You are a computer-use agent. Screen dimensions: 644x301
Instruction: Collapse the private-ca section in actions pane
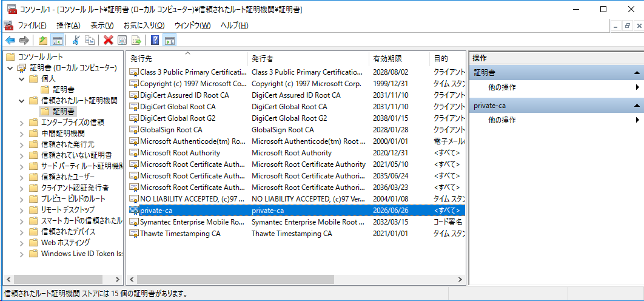coord(637,106)
